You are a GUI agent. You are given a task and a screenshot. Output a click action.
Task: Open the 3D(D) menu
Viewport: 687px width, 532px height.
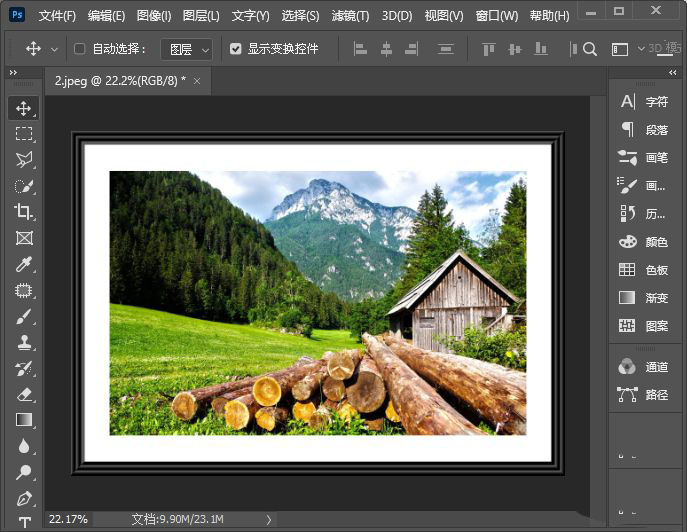(397, 16)
